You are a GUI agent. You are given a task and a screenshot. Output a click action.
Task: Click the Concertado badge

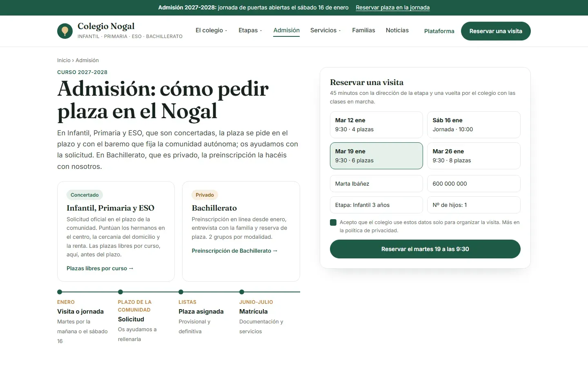coord(85,195)
